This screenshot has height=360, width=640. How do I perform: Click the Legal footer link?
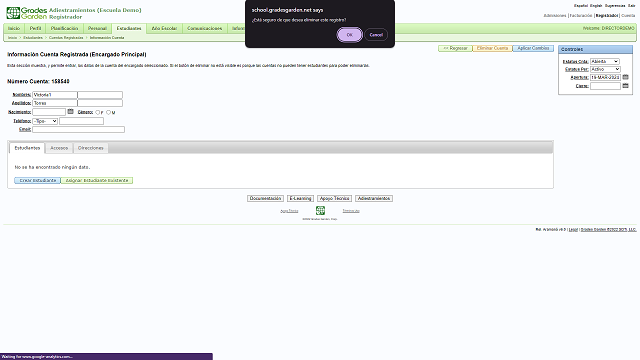click(x=573, y=229)
